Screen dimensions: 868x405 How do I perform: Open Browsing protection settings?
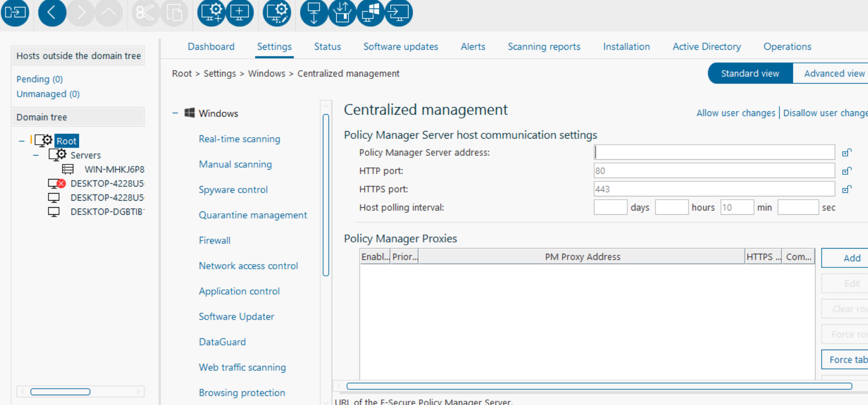coord(242,393)
